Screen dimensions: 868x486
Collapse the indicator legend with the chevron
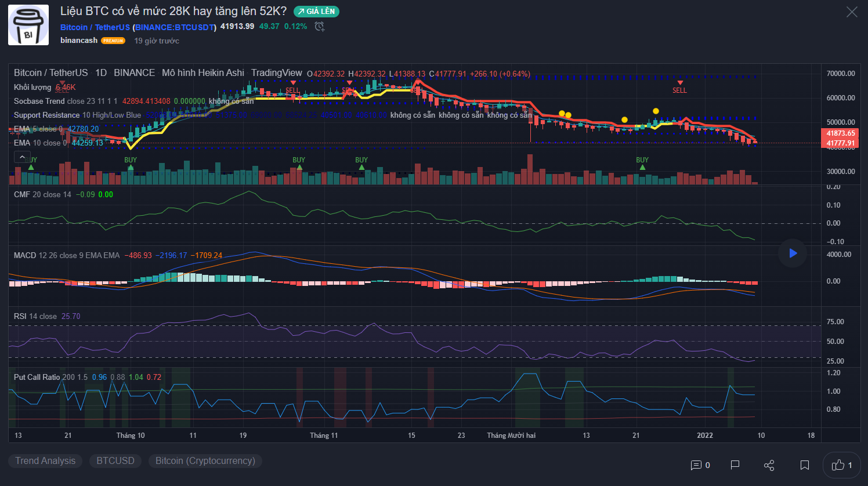[22, 157]
